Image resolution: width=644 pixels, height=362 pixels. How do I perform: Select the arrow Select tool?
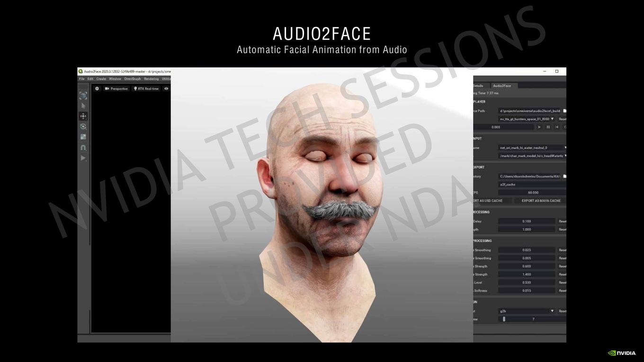click(83, 106)
